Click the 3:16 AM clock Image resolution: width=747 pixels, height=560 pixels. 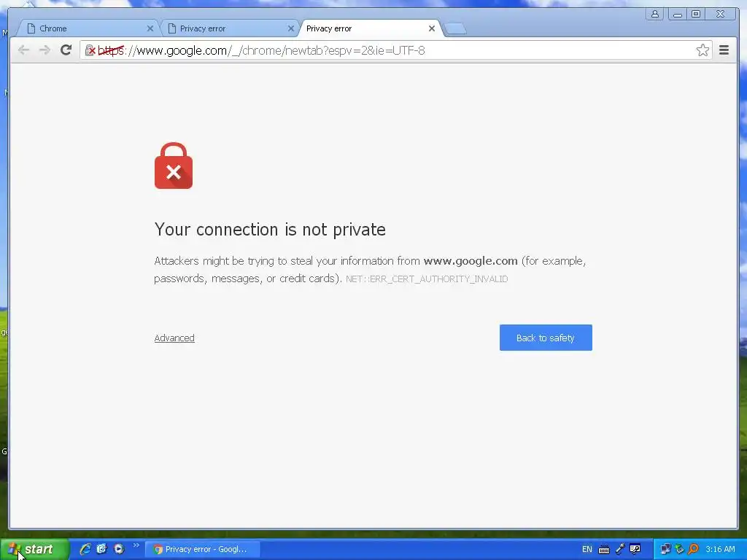click(x=720, y=549)
